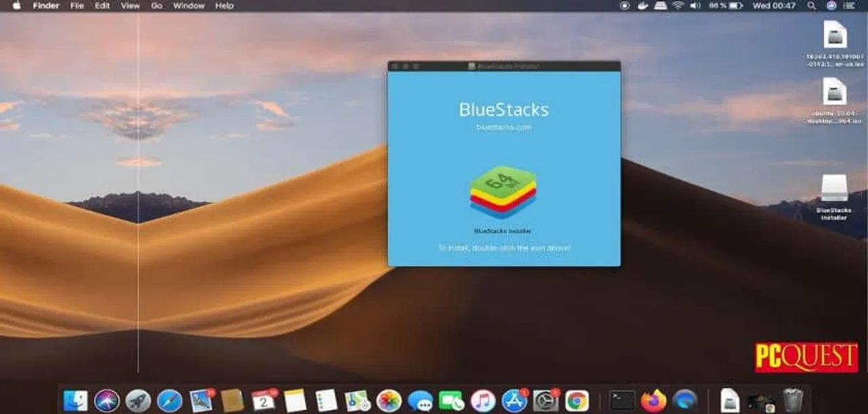Open the Trash in the dock
This screenshot has width=868, height=414.
point(792,400)
